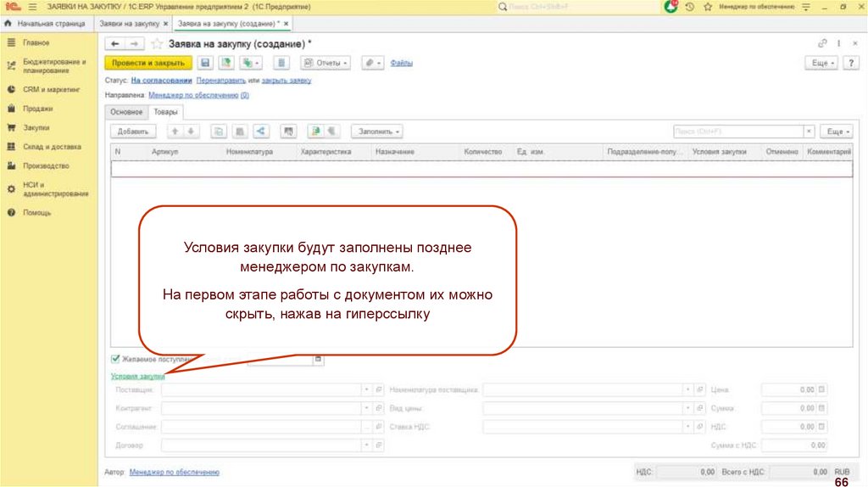The width and height of the screenshot is (868, 487).
Task: Open notifications bell in the top bar
Action: (671, 7)
